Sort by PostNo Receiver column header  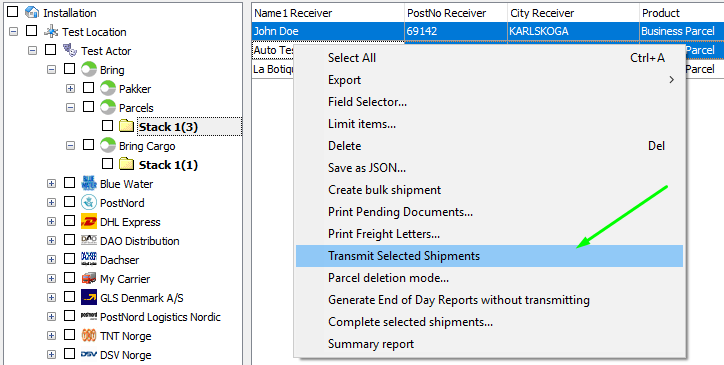coord(456,13)
